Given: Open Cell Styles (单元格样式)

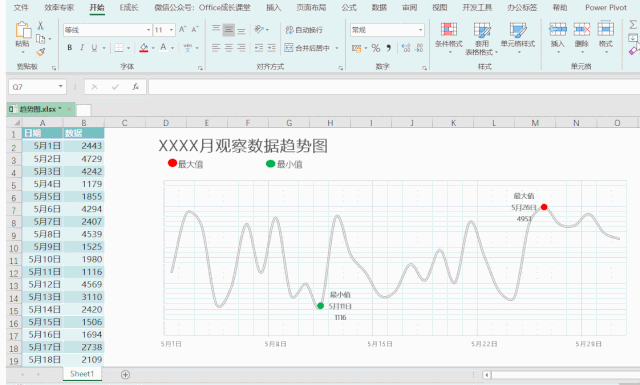Looking at the screenshot, I should pos(518,38).
